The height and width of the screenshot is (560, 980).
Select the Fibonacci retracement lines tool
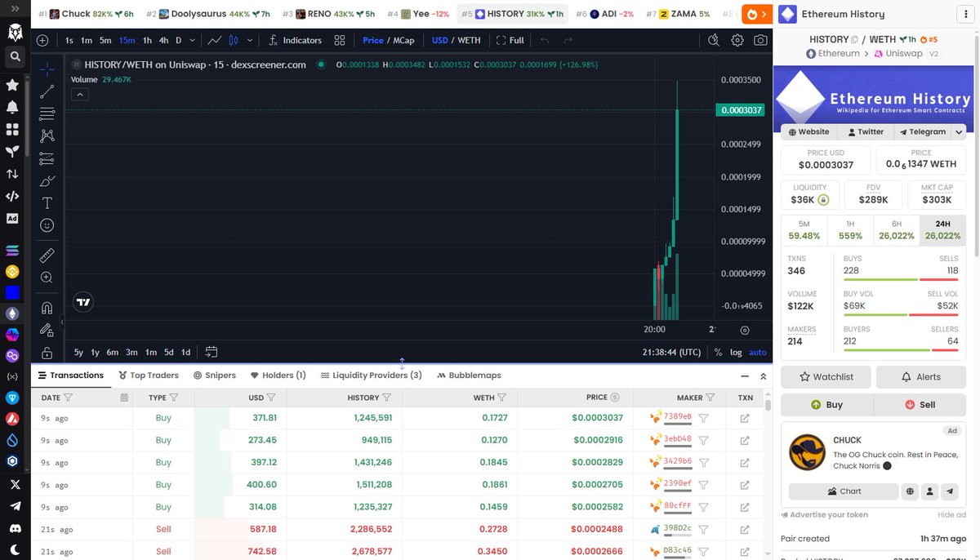[x=47, y=113]
